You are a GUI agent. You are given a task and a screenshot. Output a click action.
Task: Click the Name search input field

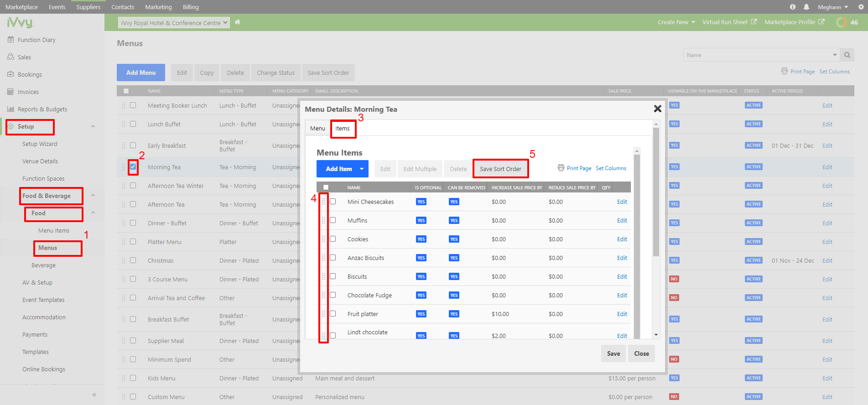click(757, 55)
